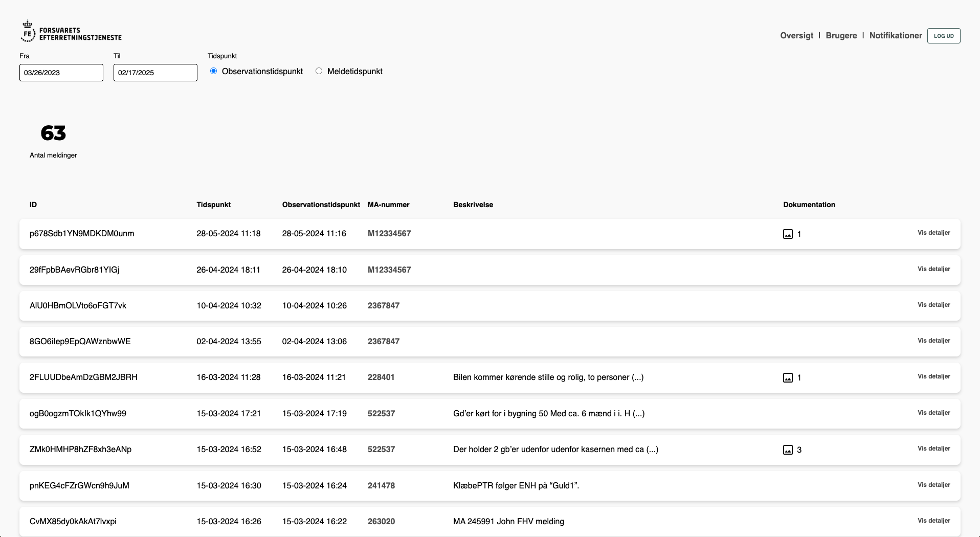Click MA-nummer 522537 in the 16:52 row
Image resolution: width=980 pixels, height=537 pixels.
[x=381, y=449]
